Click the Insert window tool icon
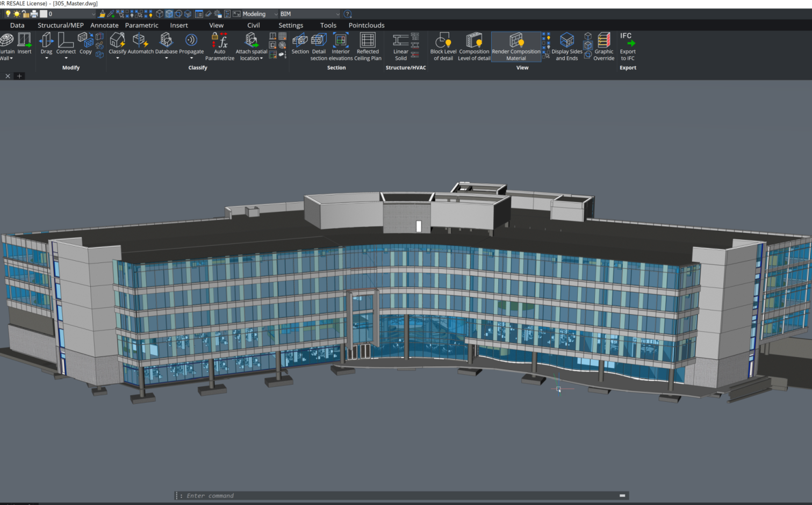The image size is (812, 505). [24, 44]
